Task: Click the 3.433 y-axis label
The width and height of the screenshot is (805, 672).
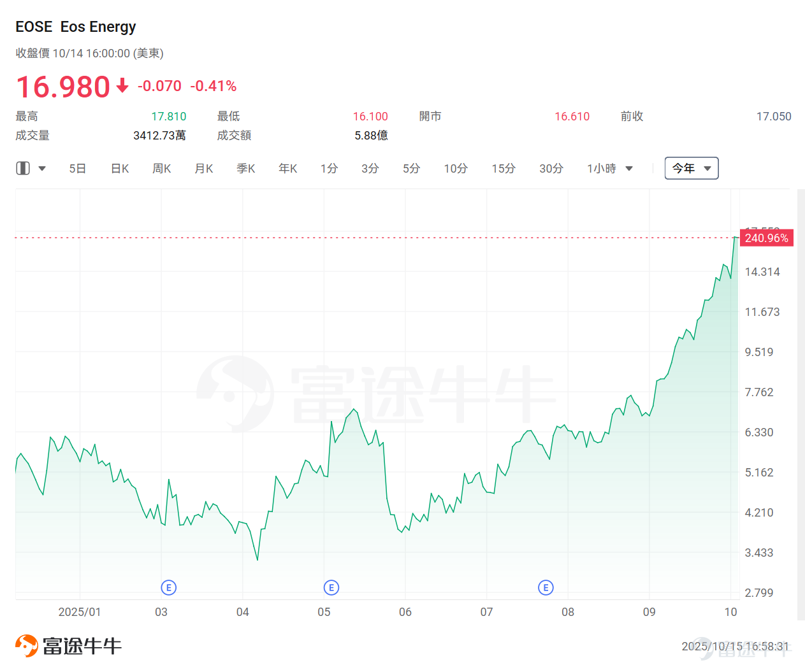Action: [x=759, y=553]
